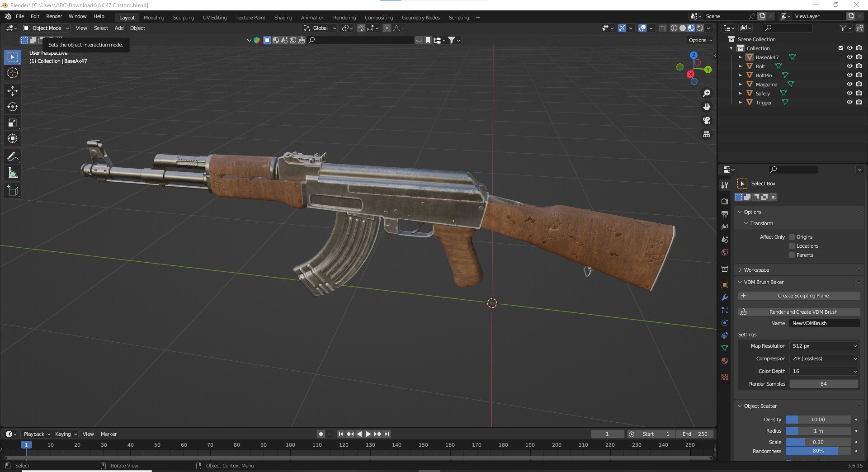The height and width of the screenshot is (472, 868).
Task: Open the Tool properties tab
Action: point(725,185)
